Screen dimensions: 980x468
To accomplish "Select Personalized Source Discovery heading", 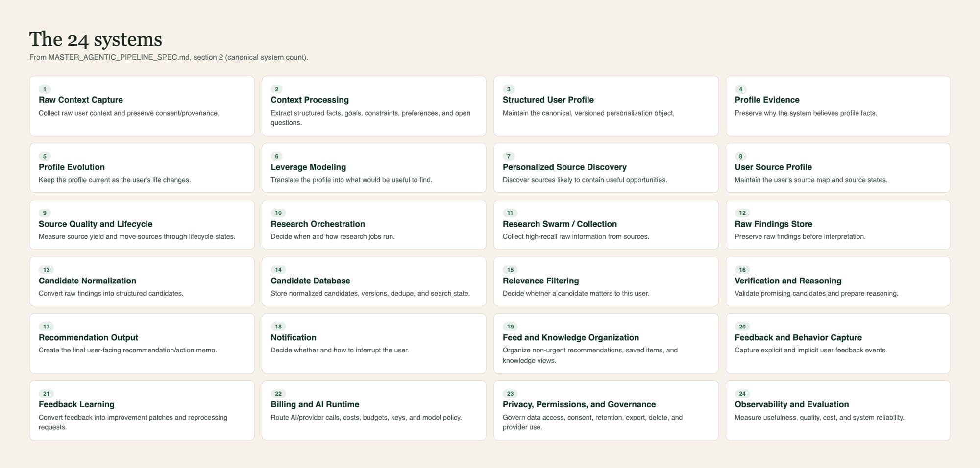I will (564, 167).
